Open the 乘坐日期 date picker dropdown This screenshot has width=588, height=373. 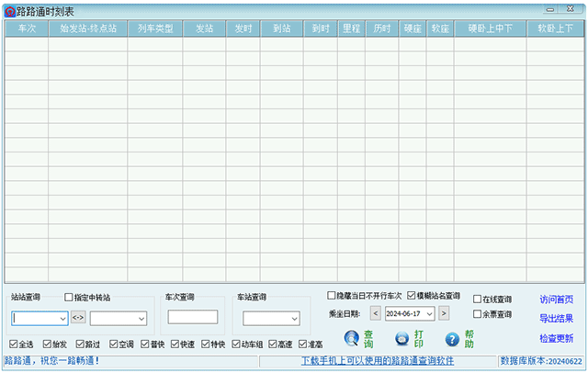click(x=430, y=314)
